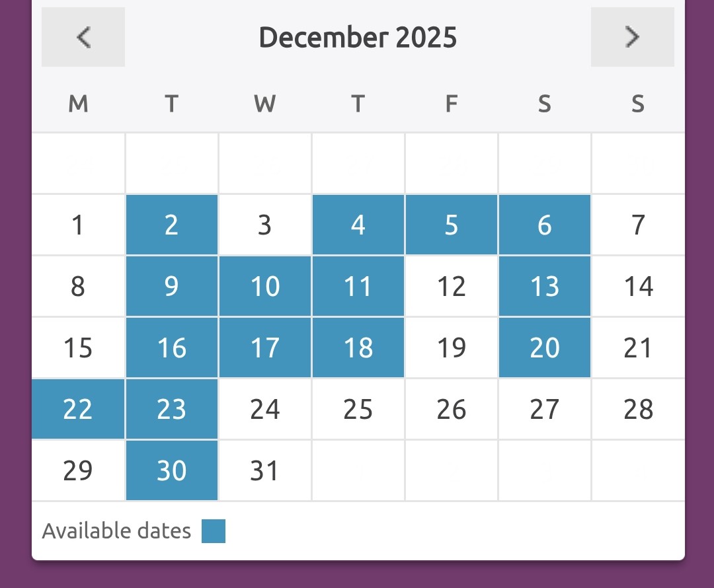Select Saturday December 20
This screenshot has height=588, width=714.
tap(545, 348)
